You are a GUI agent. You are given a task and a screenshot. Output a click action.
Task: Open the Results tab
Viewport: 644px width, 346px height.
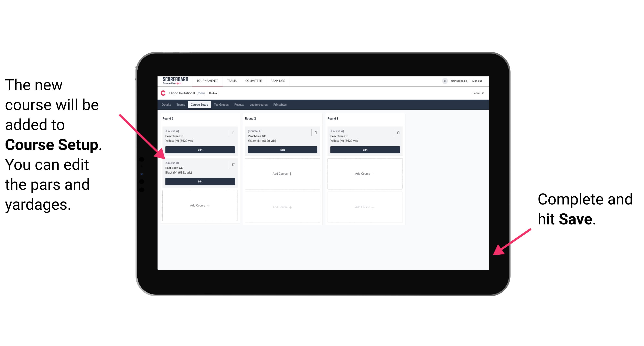[x=240, y=104]
